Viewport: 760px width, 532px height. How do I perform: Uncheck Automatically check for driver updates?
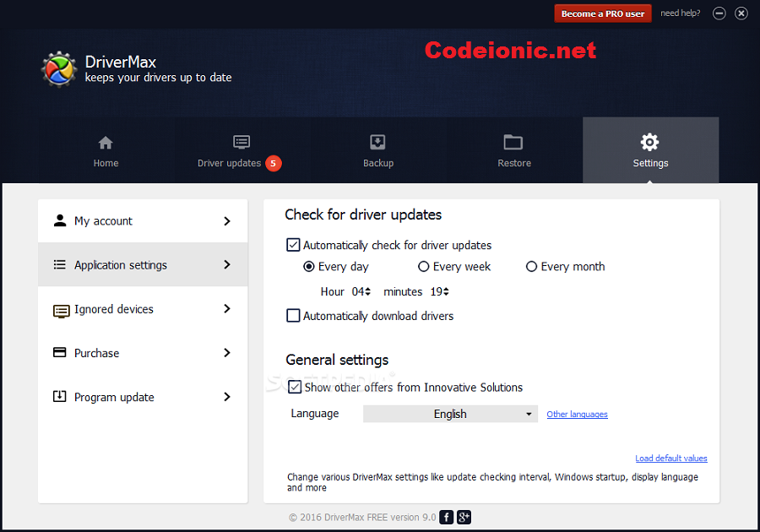pyautogui.click(x=293, y=245)
